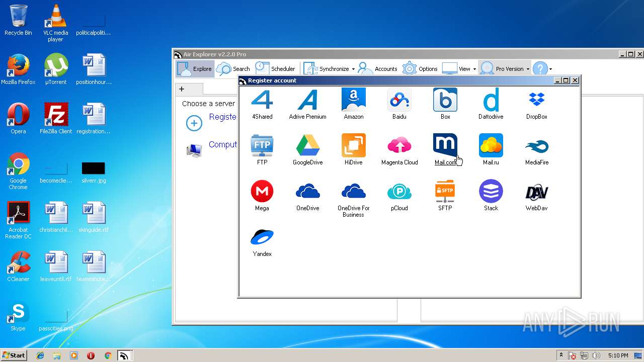Screen dimensions: 644x362
Task: Click the Synchronize toolbar button
Action: click(x=327, y=69)
